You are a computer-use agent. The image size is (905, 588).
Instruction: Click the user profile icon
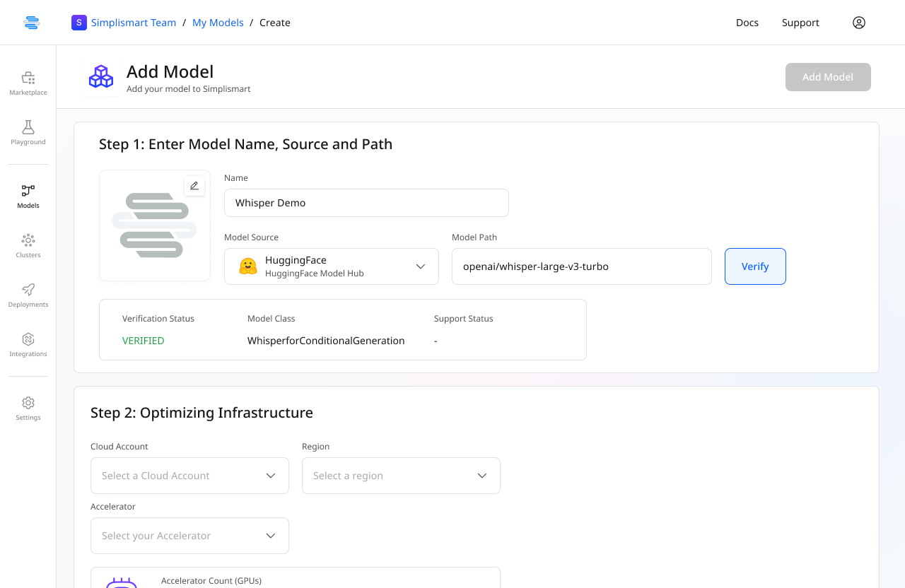859,23
